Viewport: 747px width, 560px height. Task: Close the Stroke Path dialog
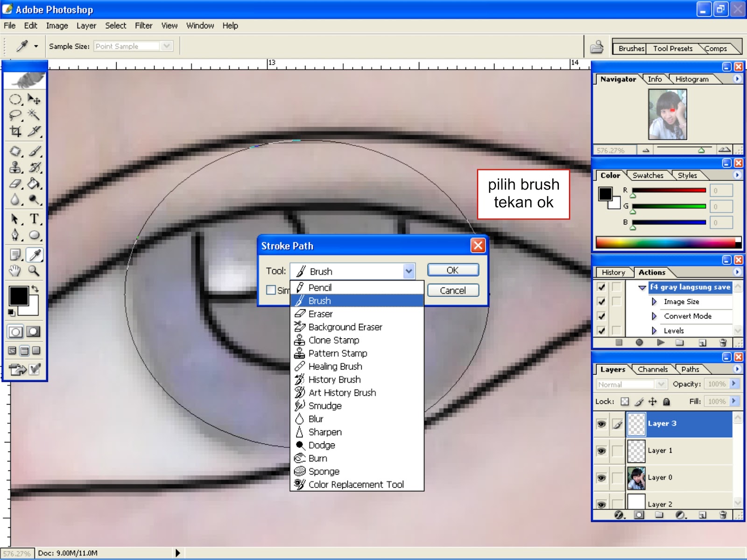point(478,245)
